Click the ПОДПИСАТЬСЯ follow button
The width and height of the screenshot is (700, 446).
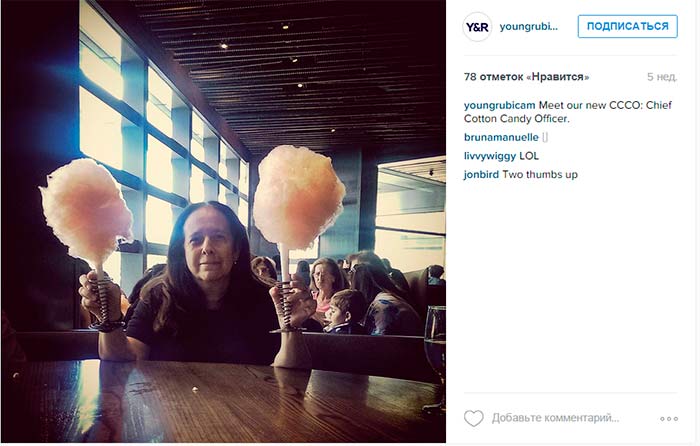click(x=627, y=26)
